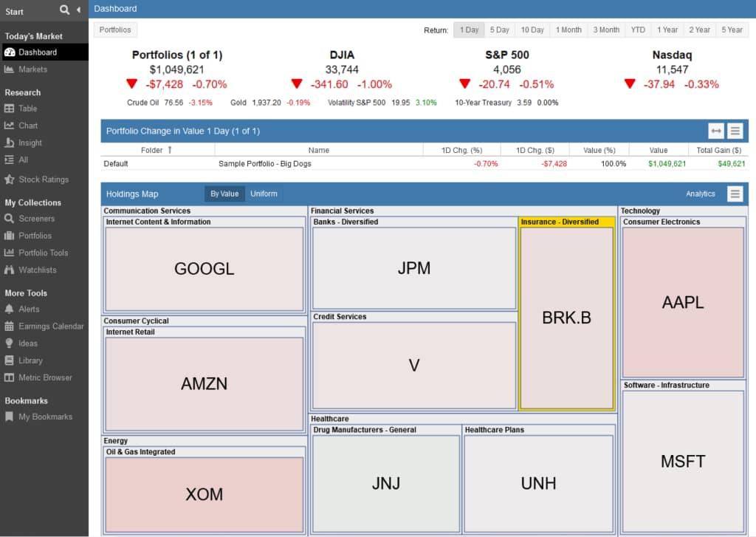Click the DJIA index heading
This screenshot has width=756, height=537.
342,55
